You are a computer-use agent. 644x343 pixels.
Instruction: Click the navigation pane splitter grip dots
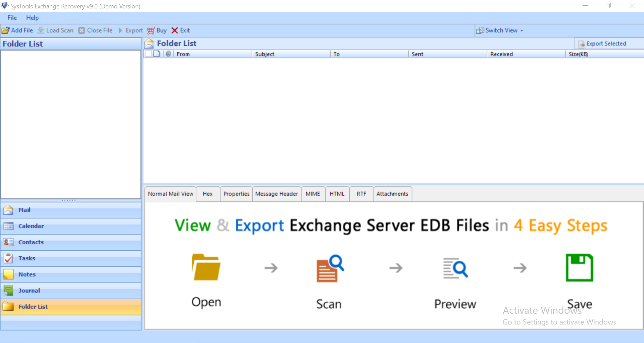(69, 200)
